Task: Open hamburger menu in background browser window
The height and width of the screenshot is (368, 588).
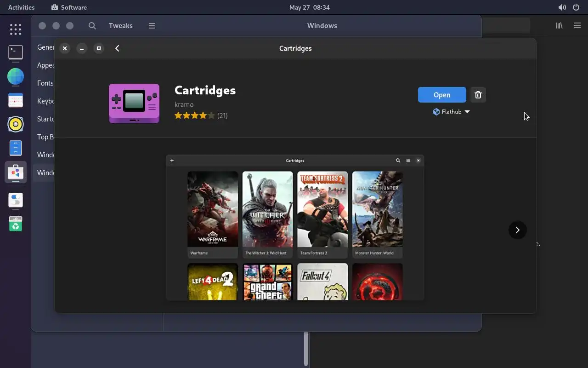Action: point(577,26)
